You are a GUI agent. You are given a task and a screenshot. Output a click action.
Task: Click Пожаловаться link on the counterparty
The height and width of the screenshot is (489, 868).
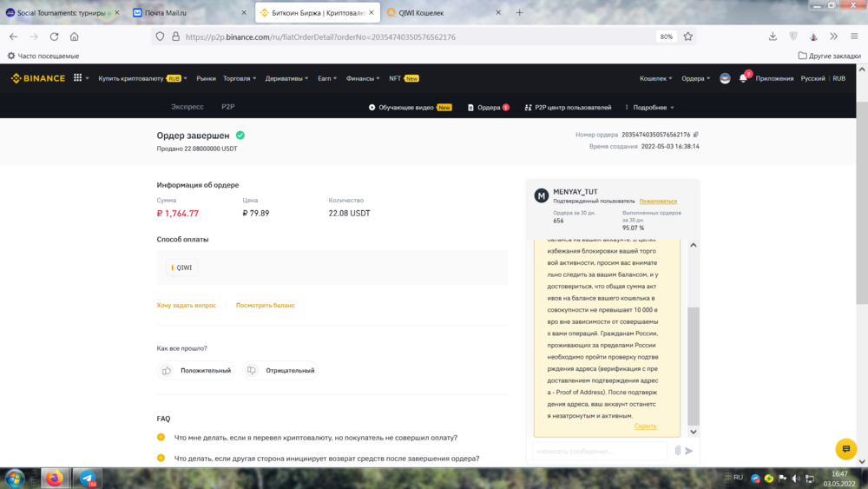point(658,201)
